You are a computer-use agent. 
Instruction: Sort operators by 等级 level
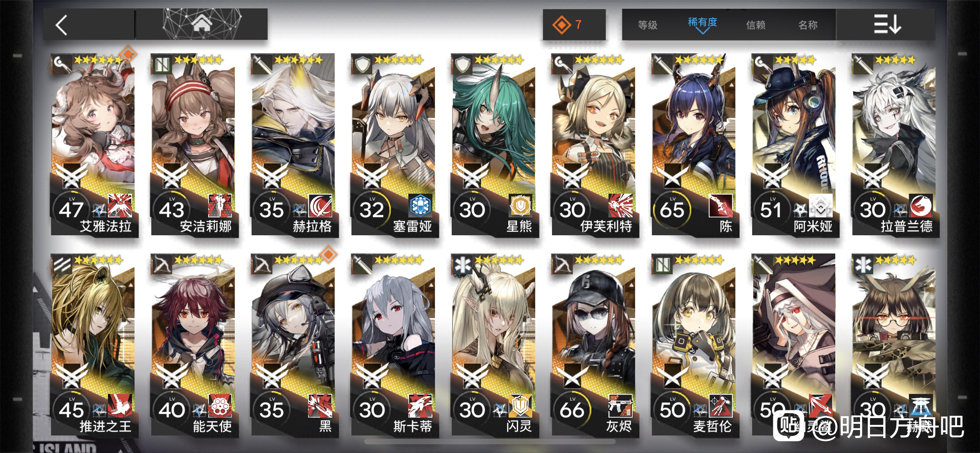(647, 25)
